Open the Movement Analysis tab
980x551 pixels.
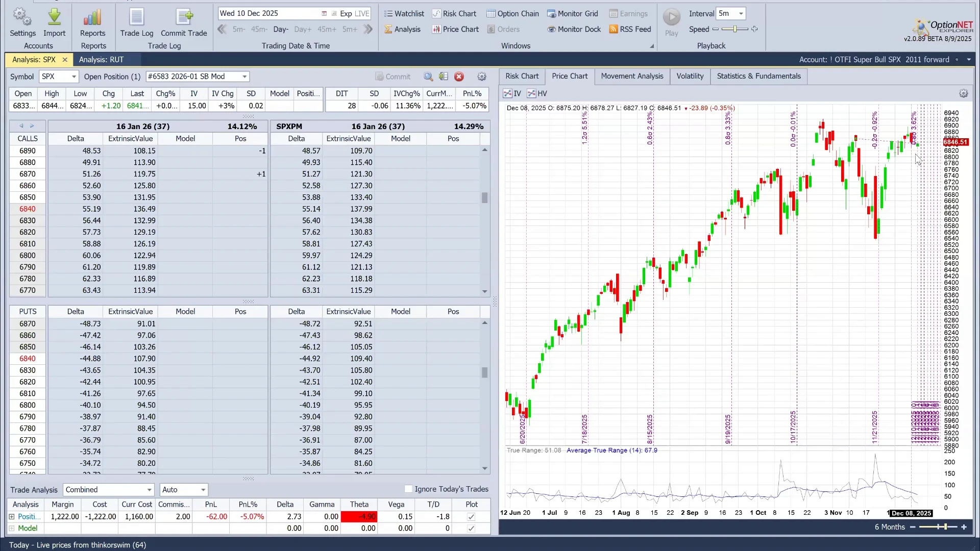click(632, 76)
